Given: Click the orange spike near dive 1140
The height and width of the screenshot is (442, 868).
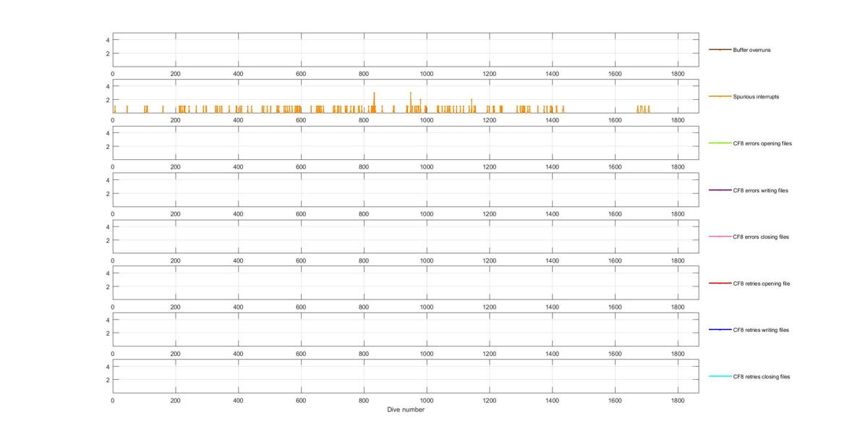Looking at the screenshot, I should [472, 106].
